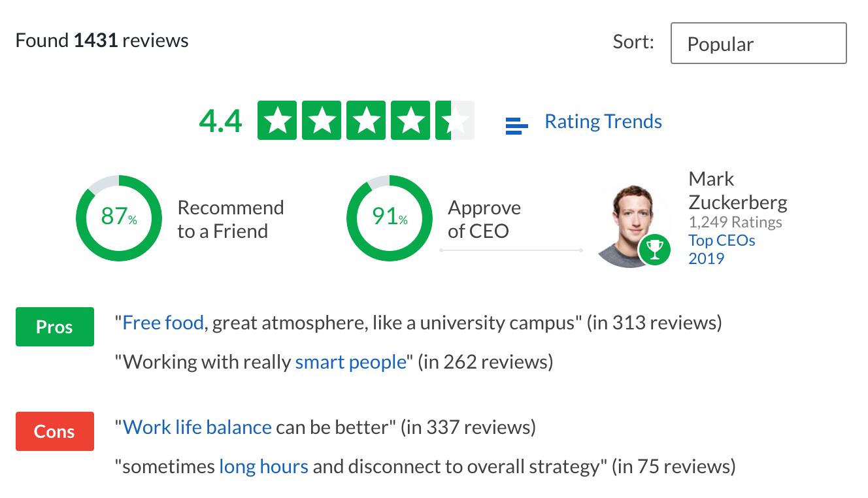868x498 pixels.
Task: Open the Work life balance link
Action: 197,427
